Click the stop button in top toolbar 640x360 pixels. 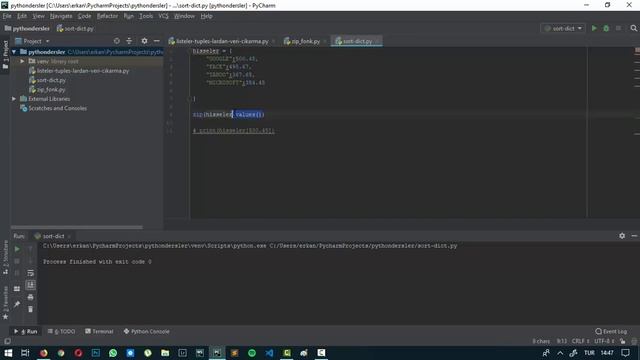pos(618,28)
